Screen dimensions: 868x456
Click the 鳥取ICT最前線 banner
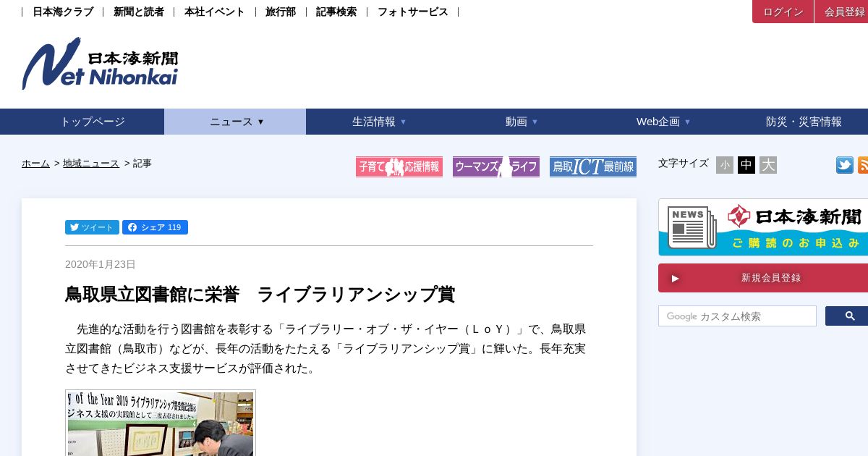(593, 166)
